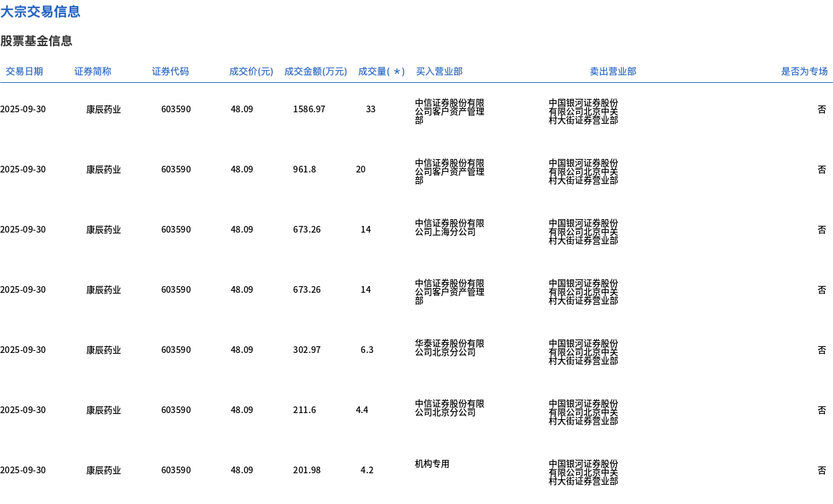Click the 否 value in the 1586.97 row
833x504 pixels.
822,109
